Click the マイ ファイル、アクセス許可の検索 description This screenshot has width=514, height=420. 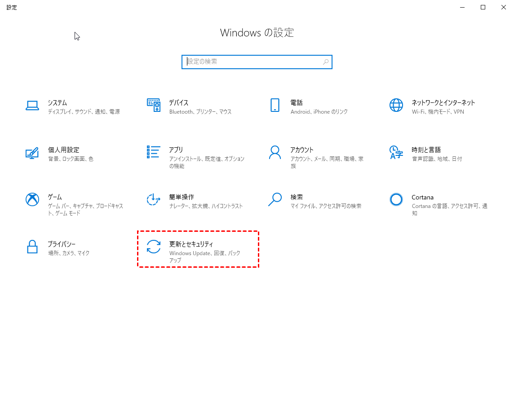326,206
